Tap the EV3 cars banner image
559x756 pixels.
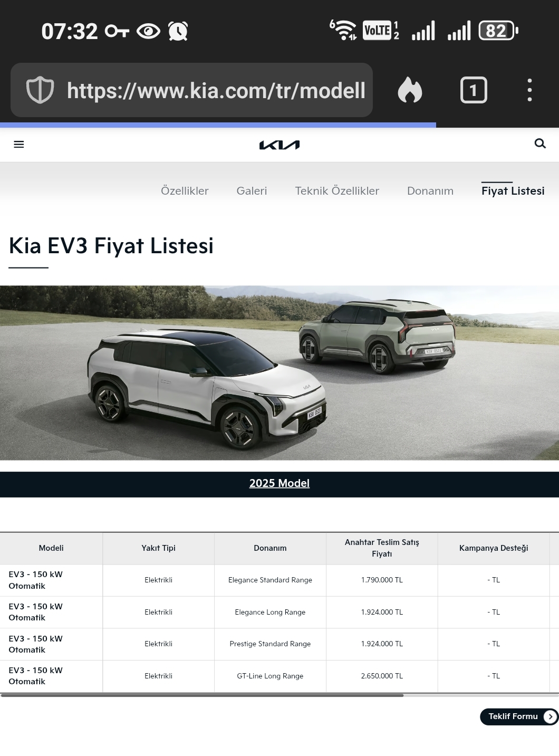click(279, 373)
